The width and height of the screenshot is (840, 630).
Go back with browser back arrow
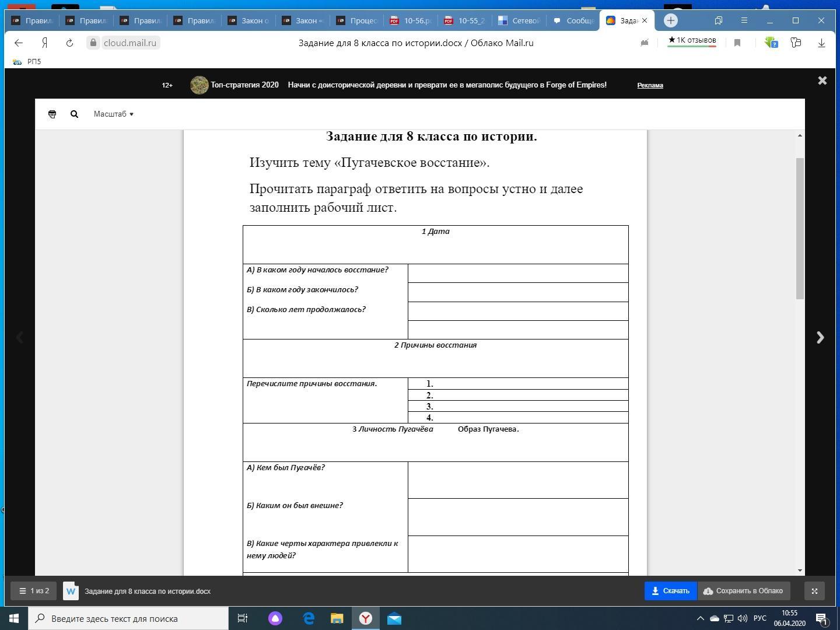tap(19, 43)
